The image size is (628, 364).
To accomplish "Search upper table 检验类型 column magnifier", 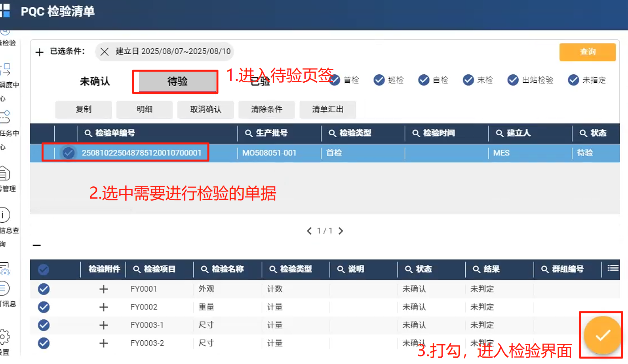I will (333, 133).
